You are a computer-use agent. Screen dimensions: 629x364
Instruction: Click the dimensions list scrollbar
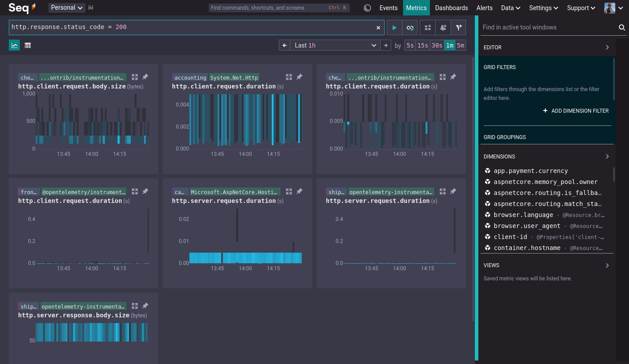614,174
